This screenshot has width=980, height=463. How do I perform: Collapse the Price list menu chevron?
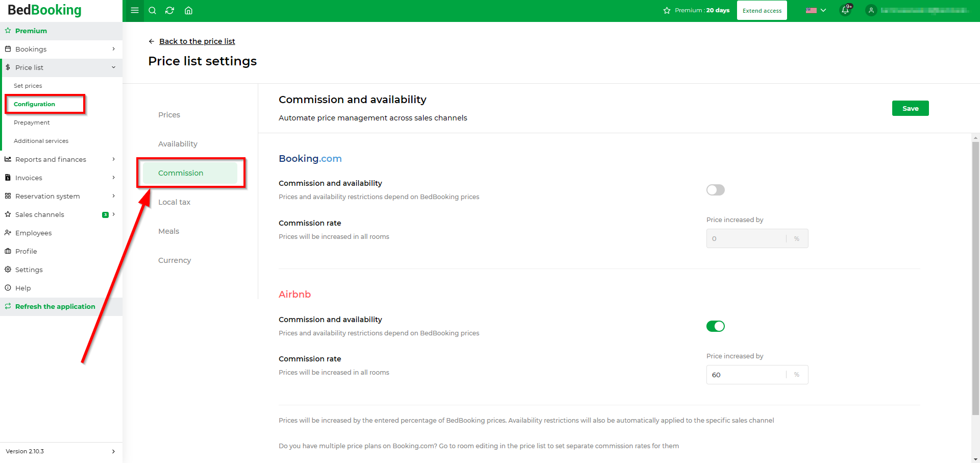click(113, 67)
